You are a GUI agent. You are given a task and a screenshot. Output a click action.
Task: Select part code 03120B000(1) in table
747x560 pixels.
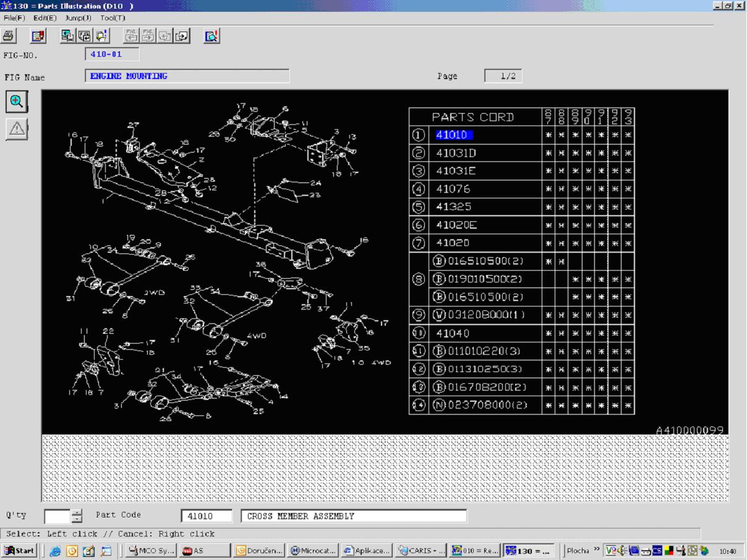479,315
